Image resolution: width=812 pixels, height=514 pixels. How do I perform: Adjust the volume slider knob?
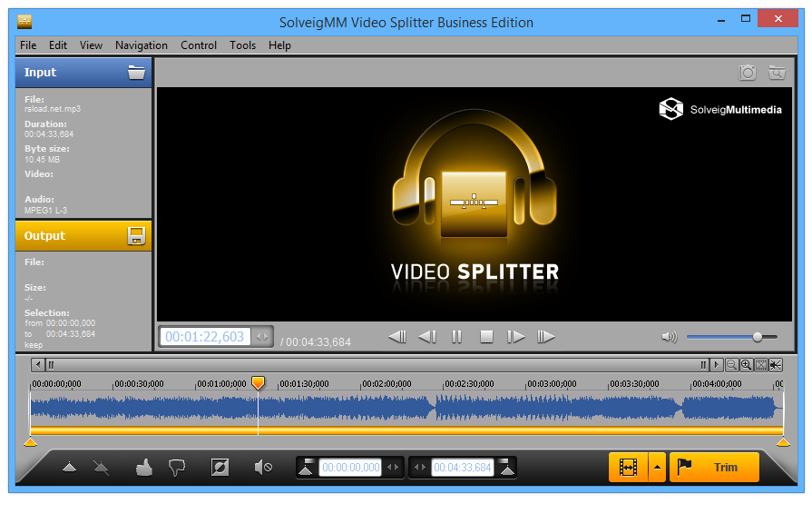(x=757, y=337)
